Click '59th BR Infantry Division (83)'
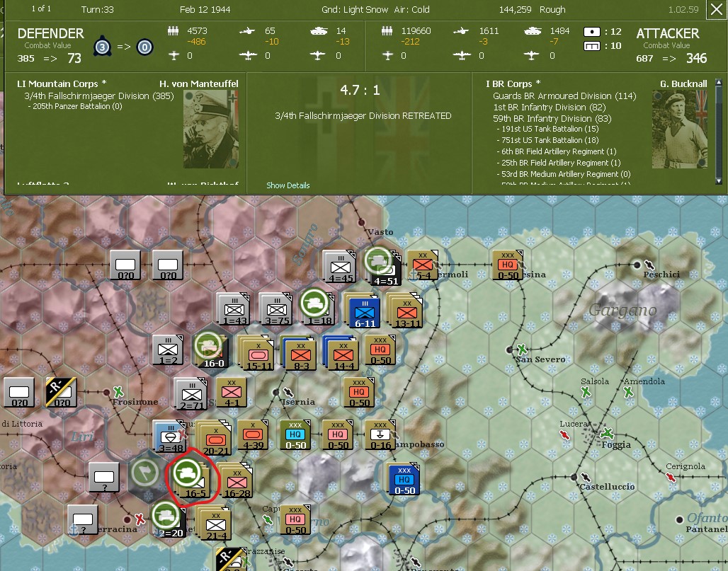 click(x=552, y=118)
